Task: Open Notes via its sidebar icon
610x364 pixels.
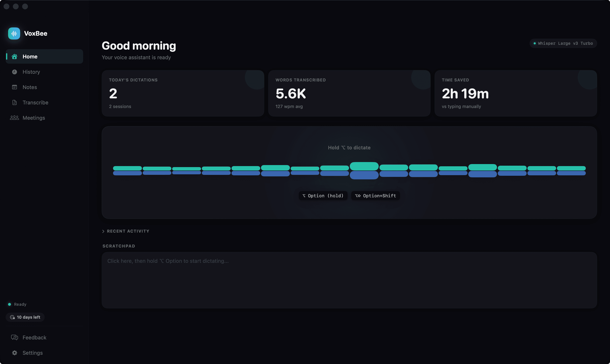Action: (15, 87)
